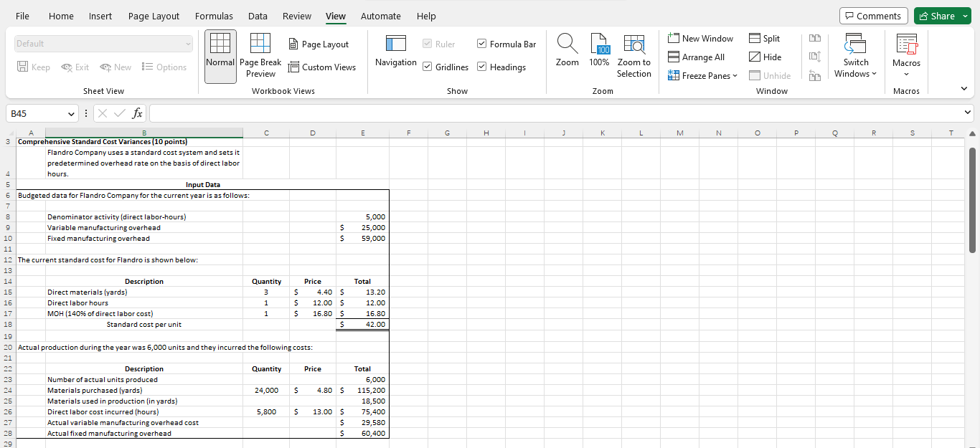Click the Zoom tool to set magnification
Viewport: 980px width, 448px height.
coord(567,52)
